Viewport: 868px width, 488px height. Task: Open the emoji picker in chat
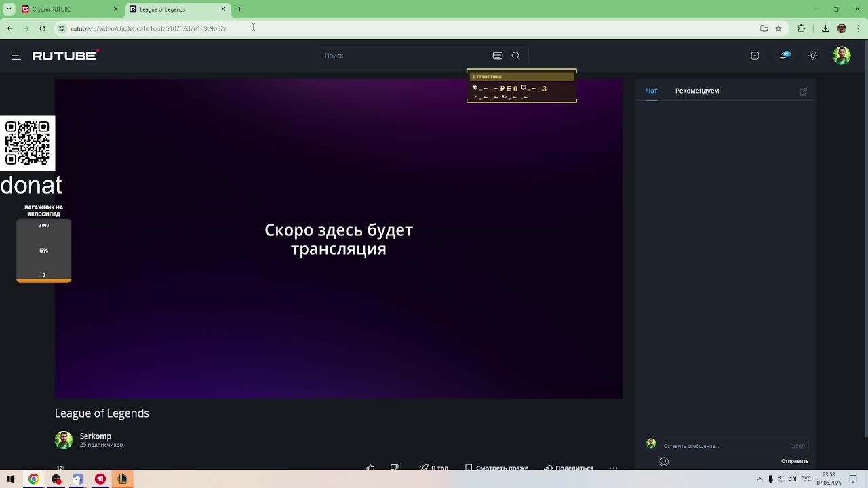[664, 462]
